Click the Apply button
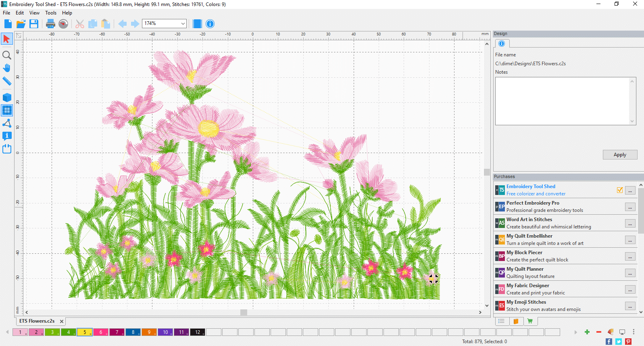 click(620, 155)
